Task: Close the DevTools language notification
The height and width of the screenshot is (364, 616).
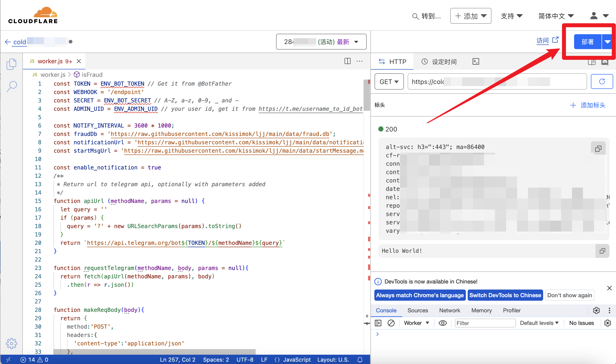Action: coord(609,288)
